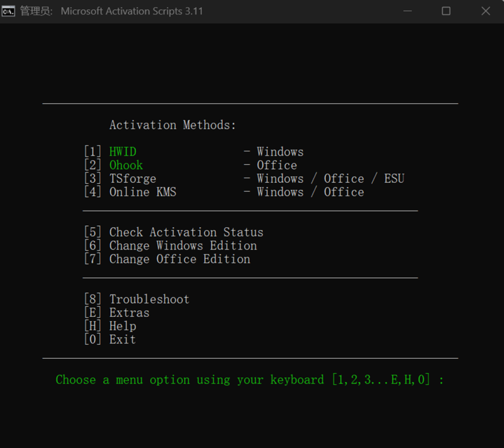Click the [1] key label
The height and width of the screenshot is (448, 504).
(x=92, y=152)
